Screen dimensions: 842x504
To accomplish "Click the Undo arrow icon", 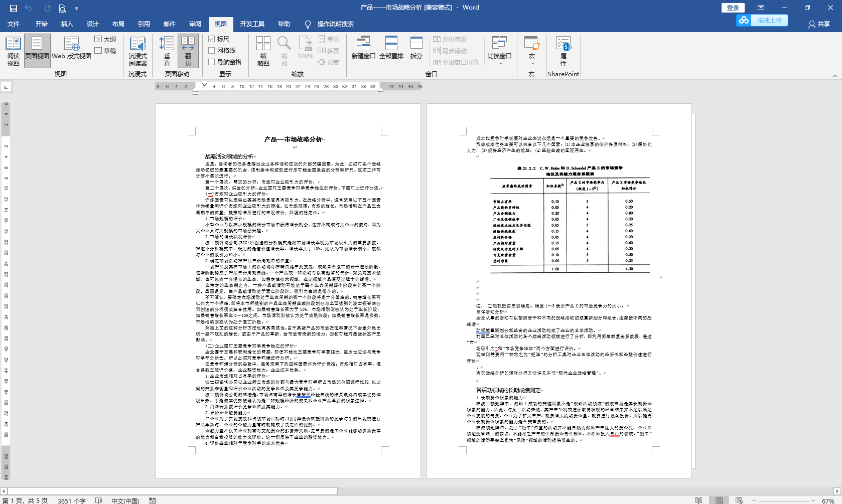I will tap(28, 8).
